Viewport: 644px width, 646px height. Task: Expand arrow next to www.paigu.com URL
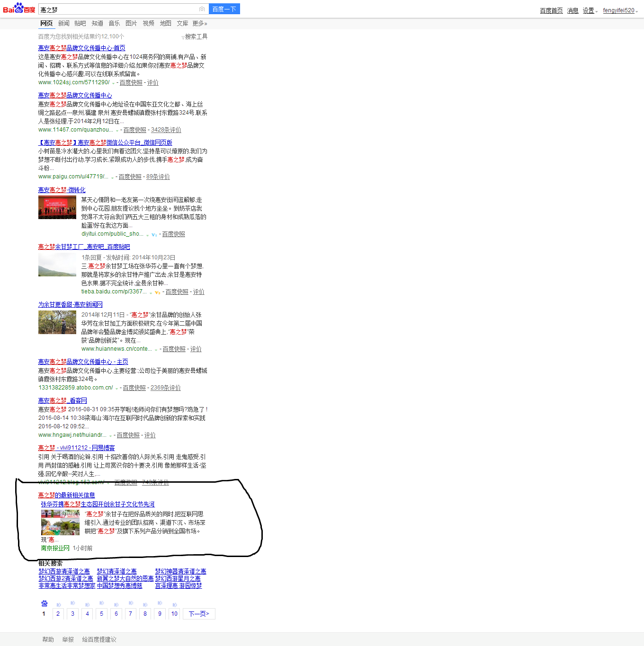pyautogui.click(x=112, y=177)
